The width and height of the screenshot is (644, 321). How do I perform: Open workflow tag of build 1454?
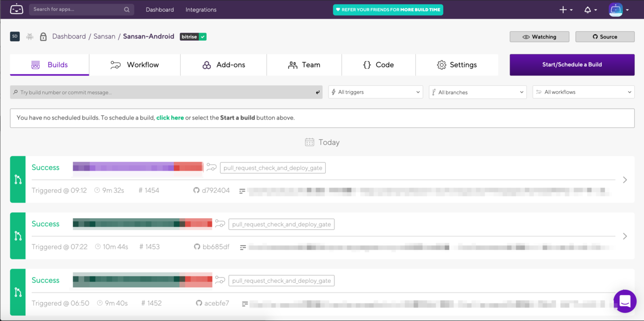pyautogui.click(x=273, y=168)
